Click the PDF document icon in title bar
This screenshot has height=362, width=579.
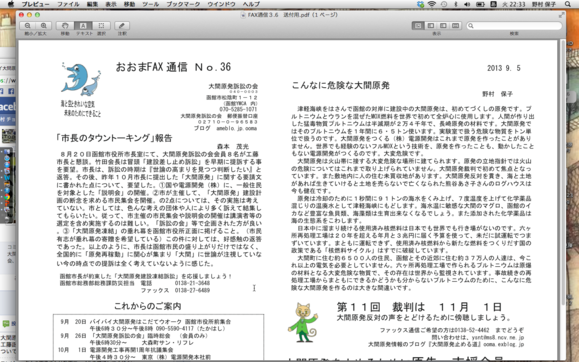coord(243,15)
